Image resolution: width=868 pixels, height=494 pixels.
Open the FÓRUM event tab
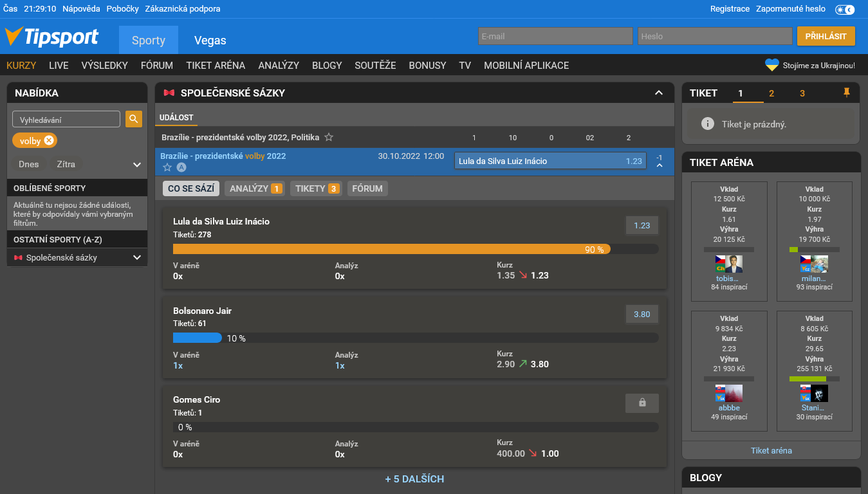tap(367, 188)
